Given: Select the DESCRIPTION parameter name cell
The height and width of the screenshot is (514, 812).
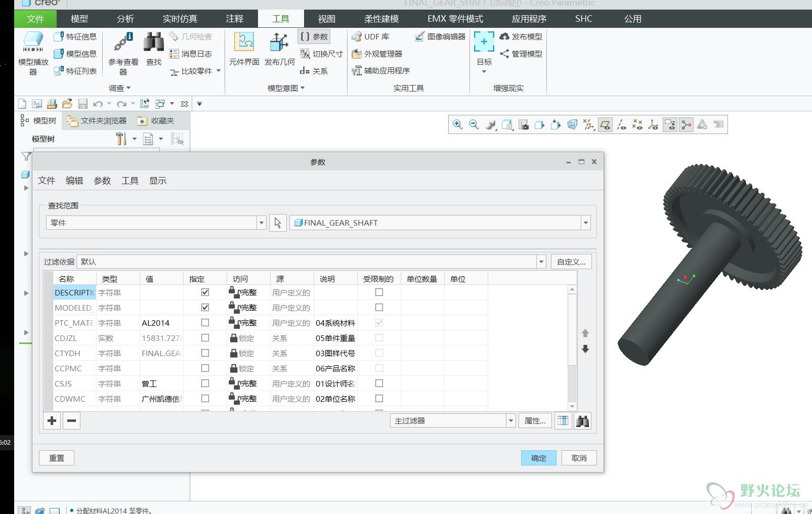Looking at the screenshot, I should click(74, 292).
